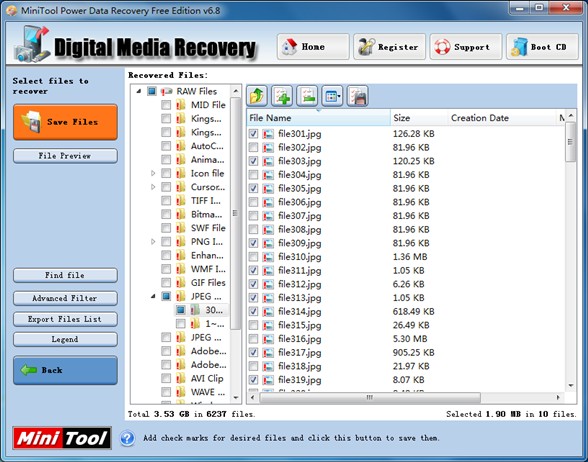Click the image icon of file316.jpg
The image size is (588, 462).
[x=268, y=339]
